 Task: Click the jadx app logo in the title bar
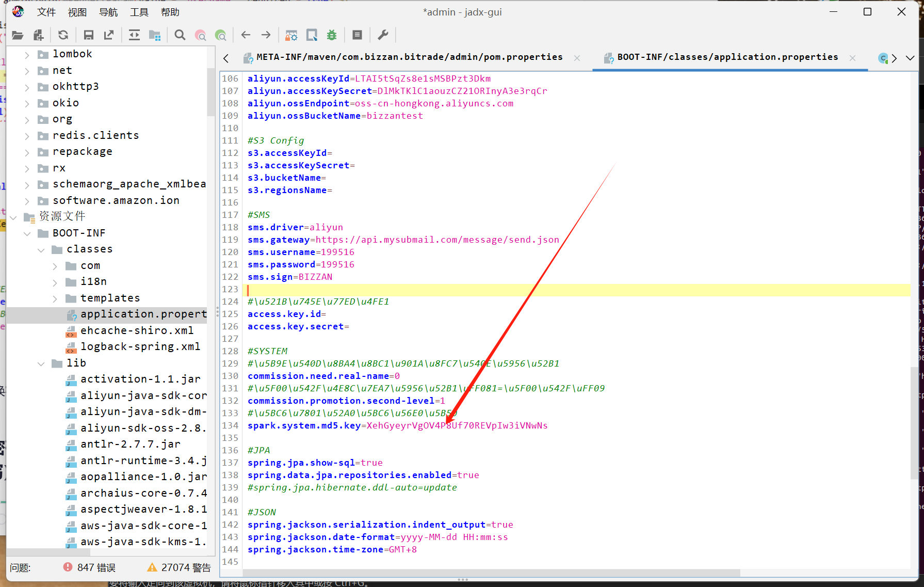pos(18,11)
